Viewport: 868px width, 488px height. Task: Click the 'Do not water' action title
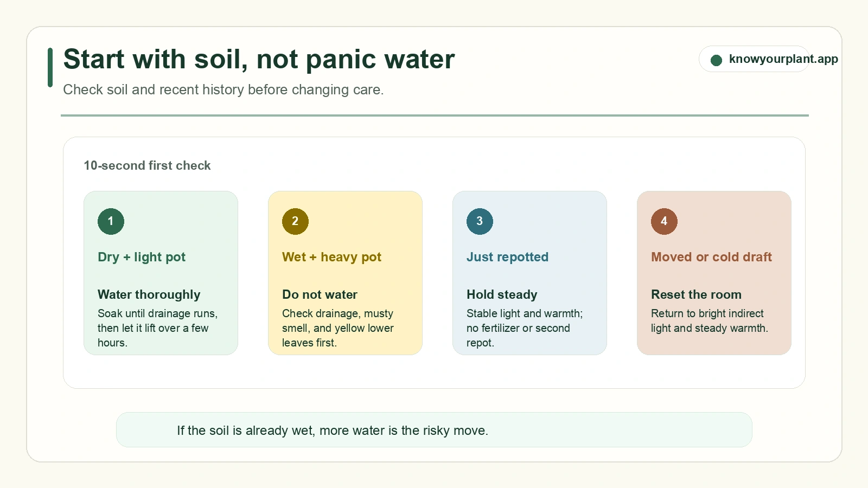point(320,294)
